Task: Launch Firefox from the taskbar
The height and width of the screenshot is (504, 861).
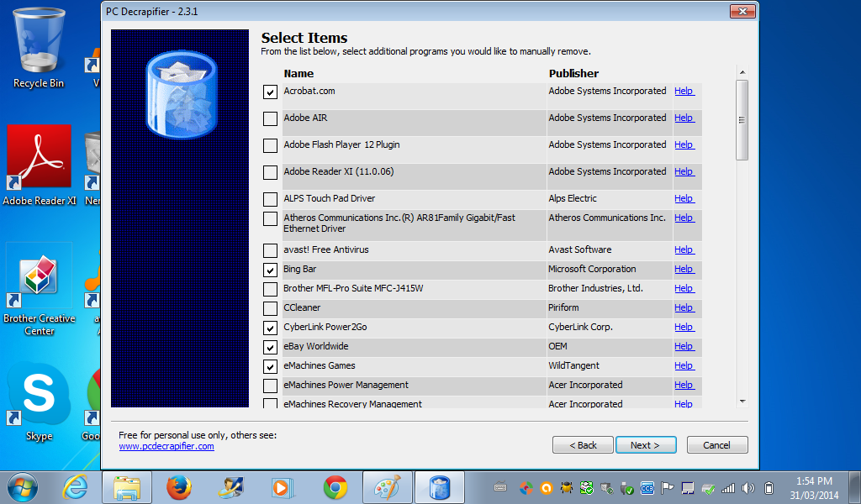Action: 179,487
